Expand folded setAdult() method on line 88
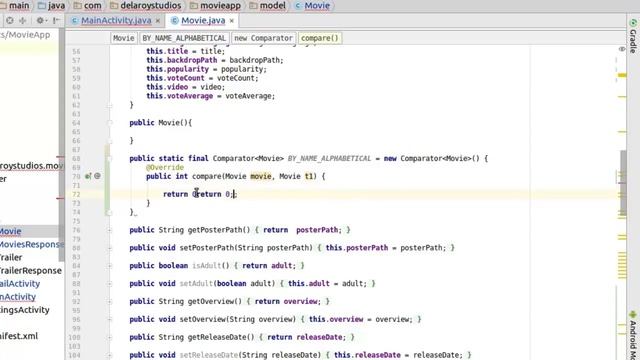The width and height of the screenshot is (640, 360). tap(109, 284)
